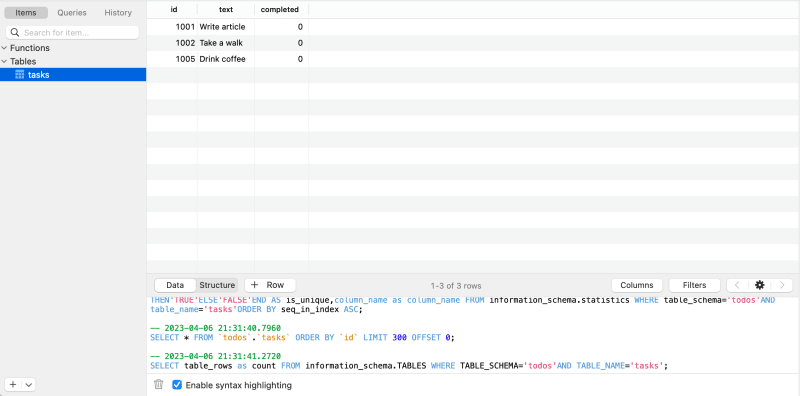Switch to the Queries tab
The width and height of the screenshot is (800, 396).
pyautogui.click(x=72, y=13)
